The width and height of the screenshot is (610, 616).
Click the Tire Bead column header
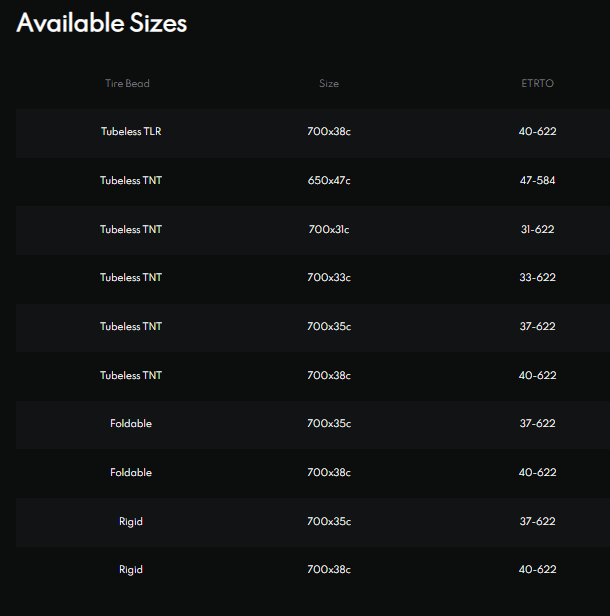pyautogui.click(x=127, y=84)
